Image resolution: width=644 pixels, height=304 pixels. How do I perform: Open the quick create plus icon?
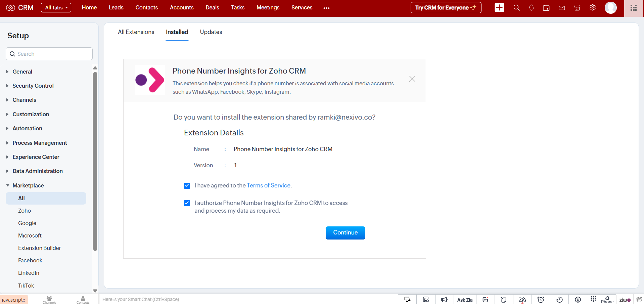(499, 7)
